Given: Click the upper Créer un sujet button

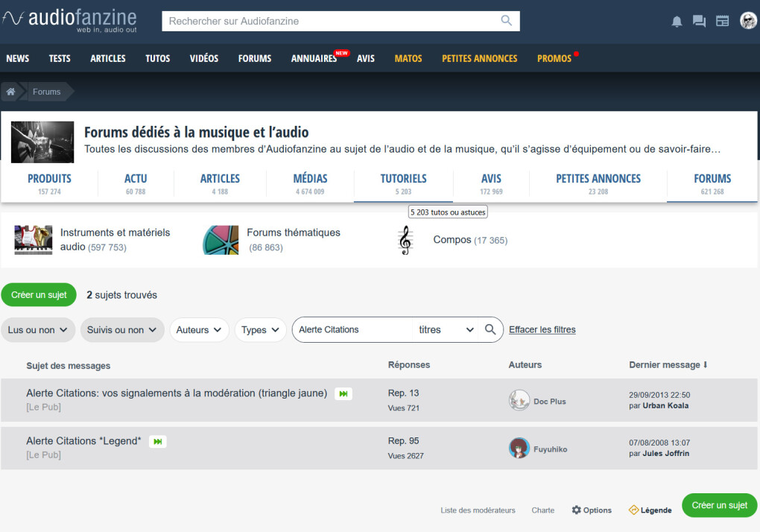Looking at the screenshot, I should (39, 294).
